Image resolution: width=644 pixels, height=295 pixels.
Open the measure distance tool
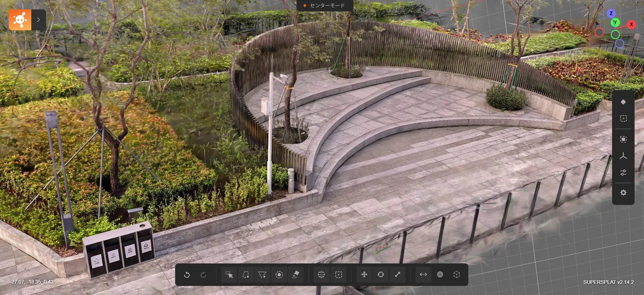tap(423, 275)
